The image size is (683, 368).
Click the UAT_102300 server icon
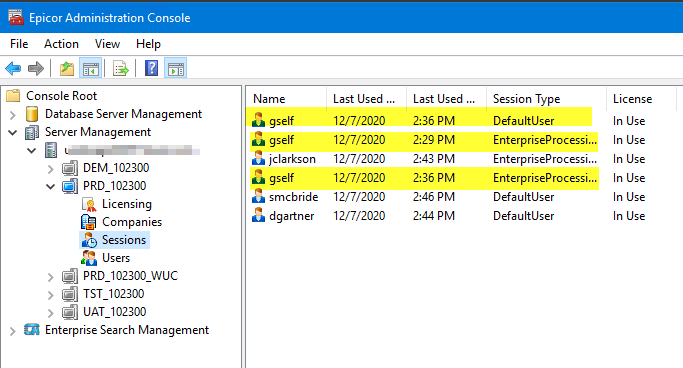[70, 312]
